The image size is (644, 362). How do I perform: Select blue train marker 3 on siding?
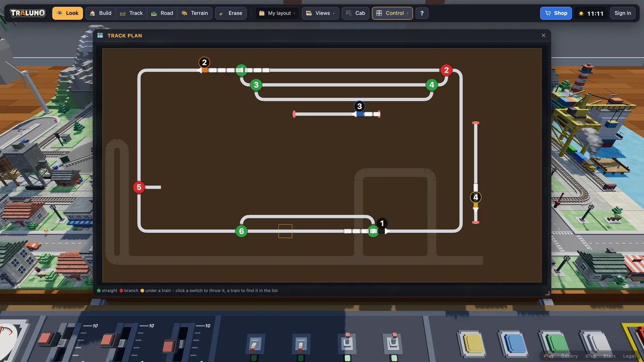359,106
